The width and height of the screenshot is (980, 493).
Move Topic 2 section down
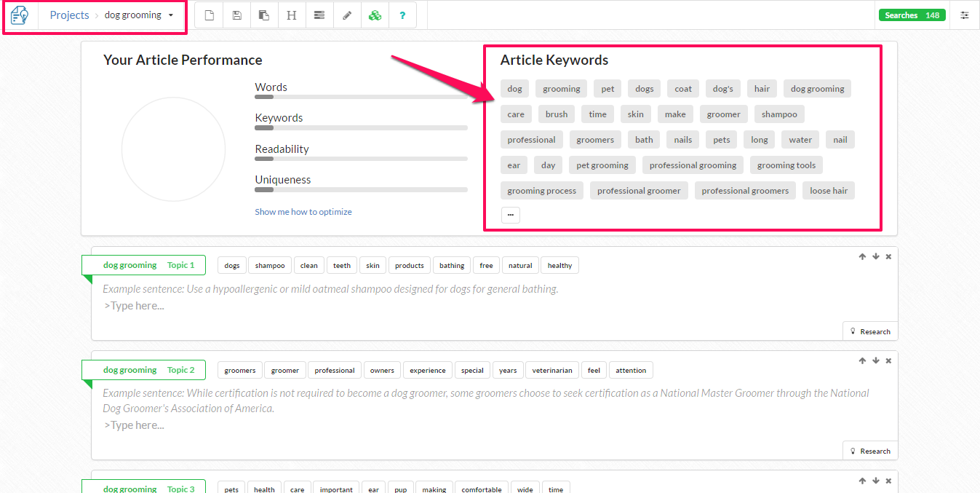[x=876, y=360]
